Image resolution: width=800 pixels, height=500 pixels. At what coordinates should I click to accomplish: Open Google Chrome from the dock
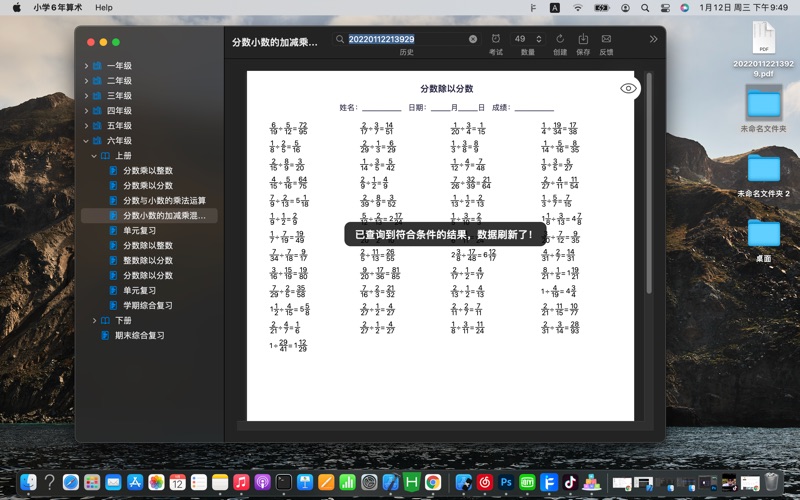[433, 482]
